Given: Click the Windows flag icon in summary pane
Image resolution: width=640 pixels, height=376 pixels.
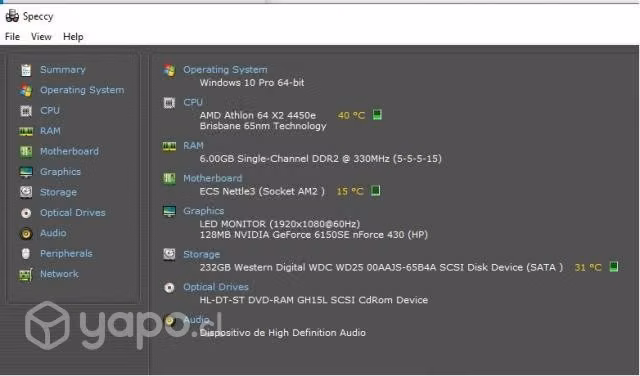Looking at the screenshot, I should click(x=169, y=70).
